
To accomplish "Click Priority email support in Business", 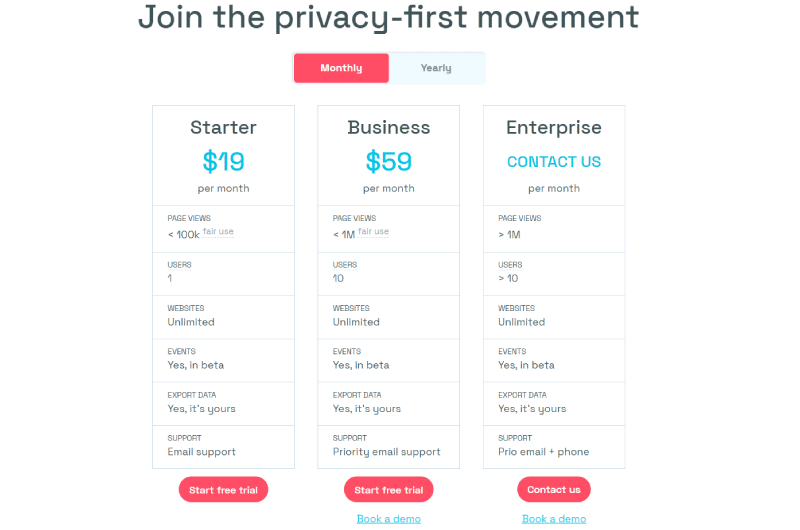I will click(x=387, y=452).
